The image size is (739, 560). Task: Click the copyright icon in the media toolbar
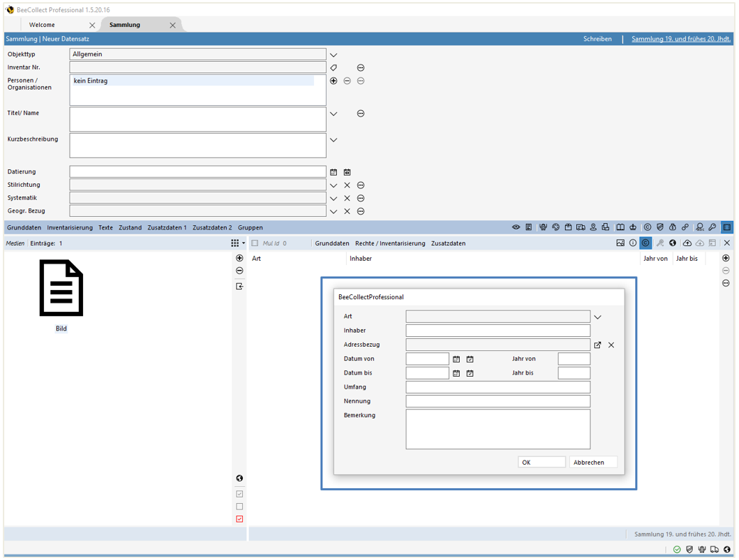point(645,243)
